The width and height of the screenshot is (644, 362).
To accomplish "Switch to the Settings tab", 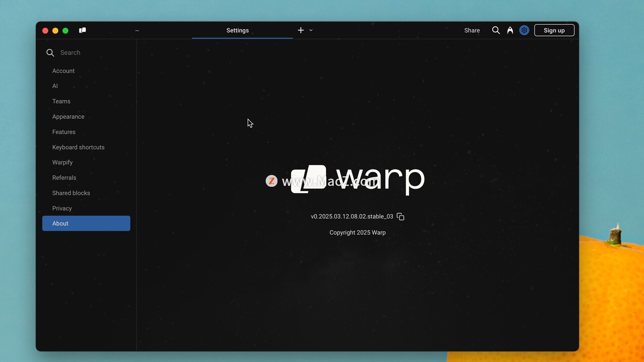I will tap(242, 31).
